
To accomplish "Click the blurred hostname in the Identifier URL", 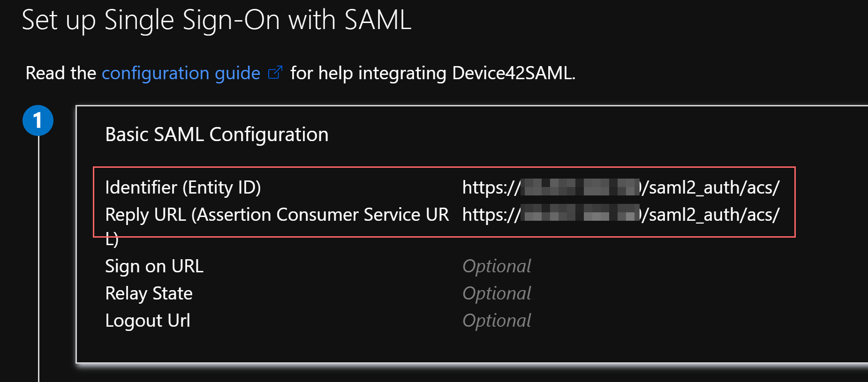I will click(x=581, y=187).
